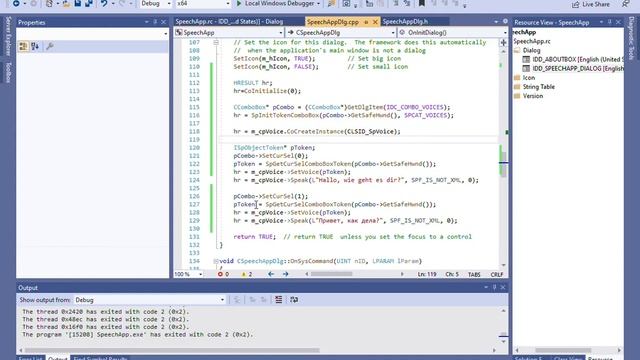
Task: Click the Resource View horizontal scrollbar
Action: pyautogui.click(x=563, y=350)
